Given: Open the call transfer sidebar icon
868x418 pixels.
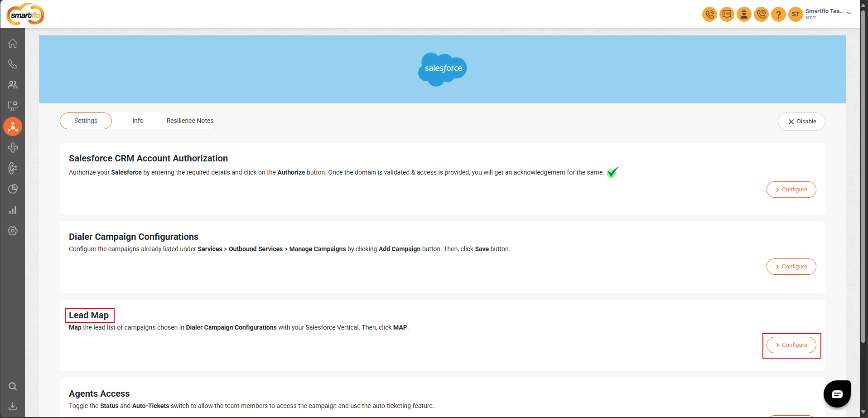Looking at the screenshot, I should pyautogui.click(x=13, y=168).
